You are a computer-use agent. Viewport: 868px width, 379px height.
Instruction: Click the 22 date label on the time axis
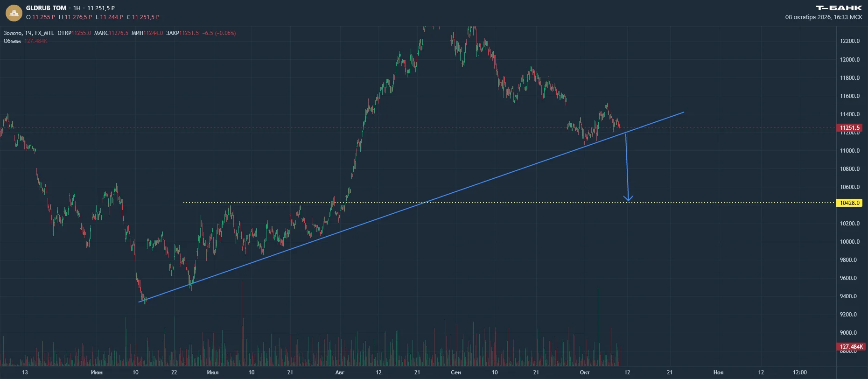(x=174, y=372)
